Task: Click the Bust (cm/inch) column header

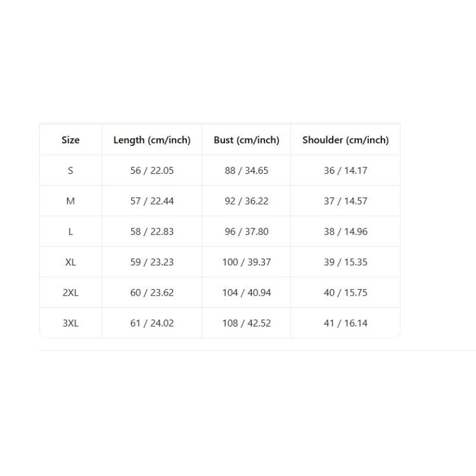Action: 246,140
